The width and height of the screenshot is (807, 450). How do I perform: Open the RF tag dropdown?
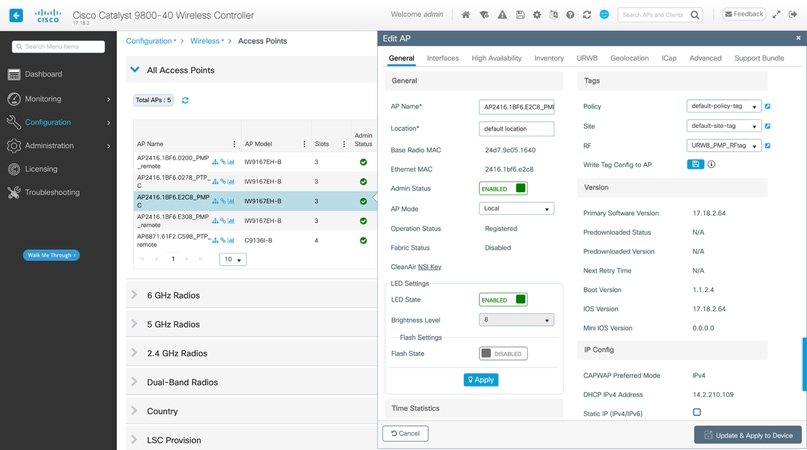(x=724, y=146)
